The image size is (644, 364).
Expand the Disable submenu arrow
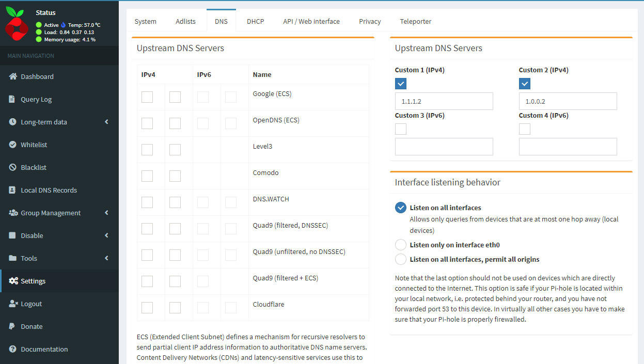tap(106, 235)
